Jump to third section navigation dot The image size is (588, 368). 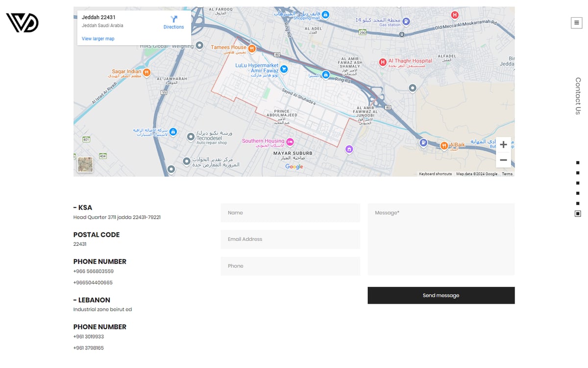pos(578,183)
